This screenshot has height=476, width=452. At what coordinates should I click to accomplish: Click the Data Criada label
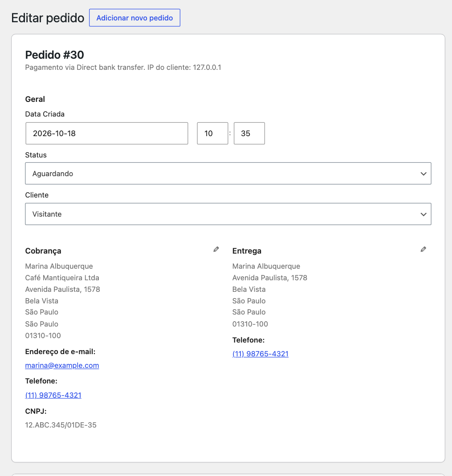point(45,114)
